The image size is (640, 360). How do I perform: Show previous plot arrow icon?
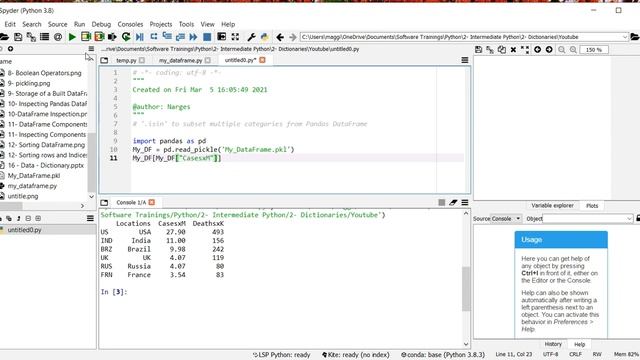(x=538, y=50)
